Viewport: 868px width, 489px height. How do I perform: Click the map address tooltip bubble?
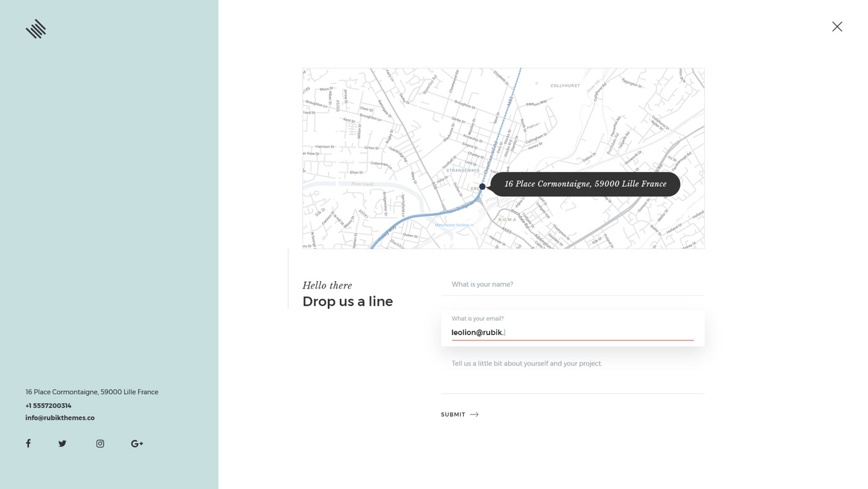click(585, 184)
